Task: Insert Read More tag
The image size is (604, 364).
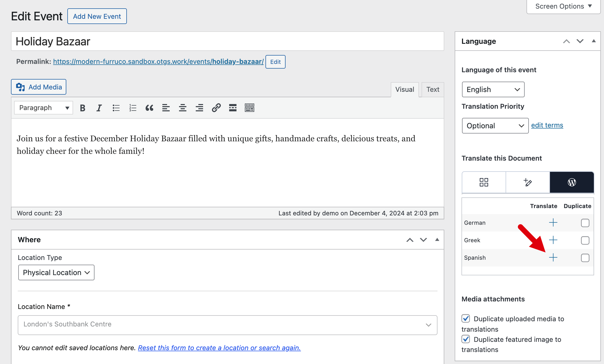Action: (233, 108)
